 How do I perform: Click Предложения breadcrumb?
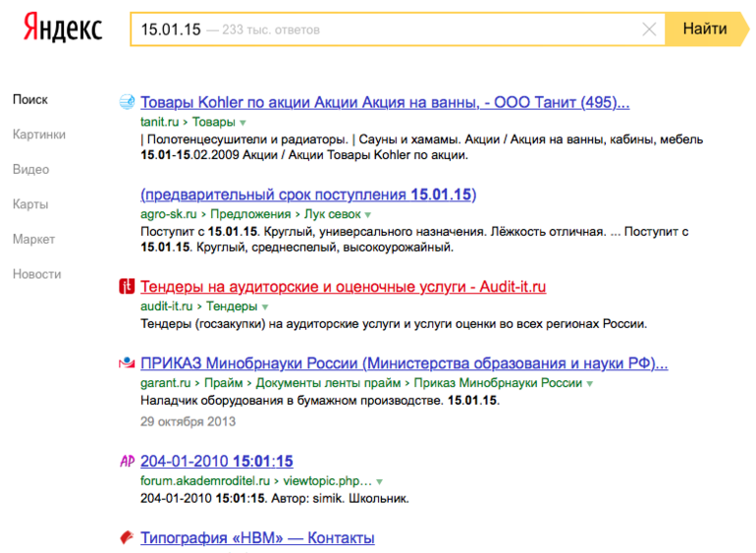[x=250, y=214]
